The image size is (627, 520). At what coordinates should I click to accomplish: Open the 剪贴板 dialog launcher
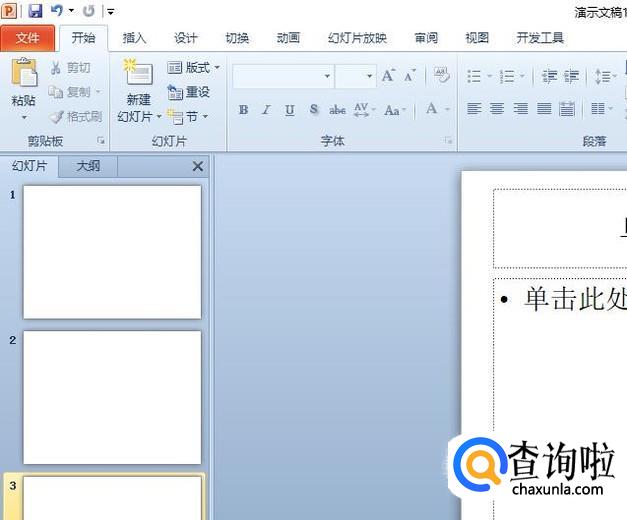(101, 140)
